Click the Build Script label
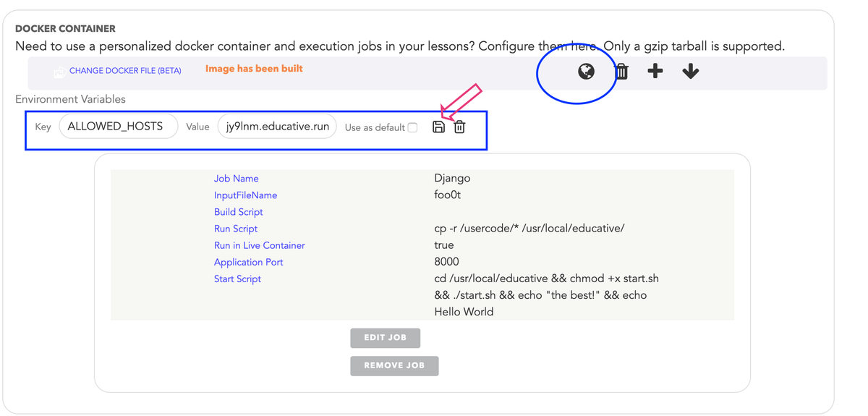Image resolution: width=868 pixels, height=416 pixels. click(238, 212)
